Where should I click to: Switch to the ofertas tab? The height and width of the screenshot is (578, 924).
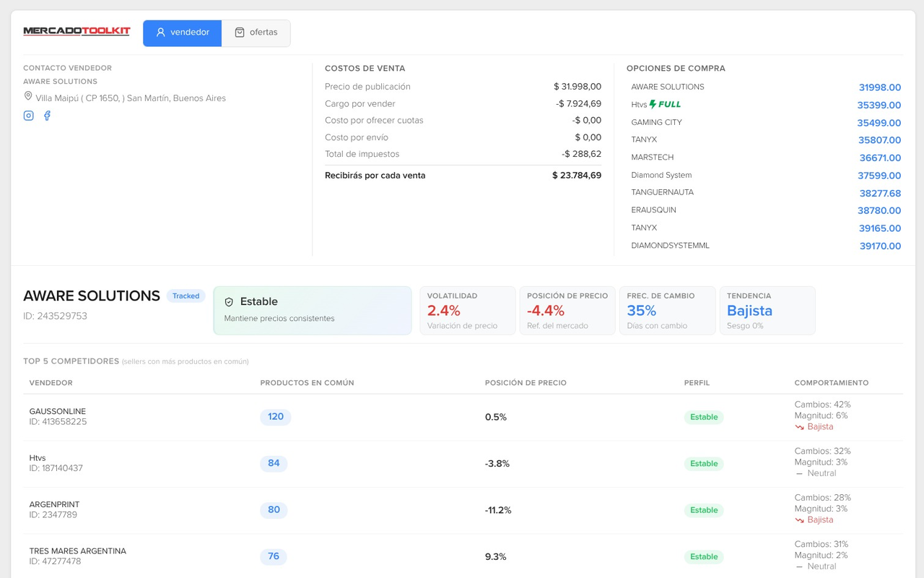(x=256, y=33)
